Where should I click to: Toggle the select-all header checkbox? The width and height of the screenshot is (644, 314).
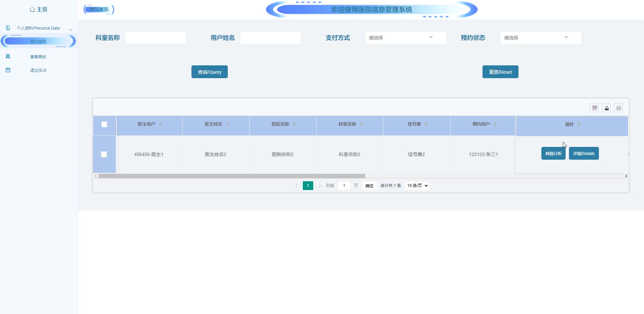tap(104, 124)
